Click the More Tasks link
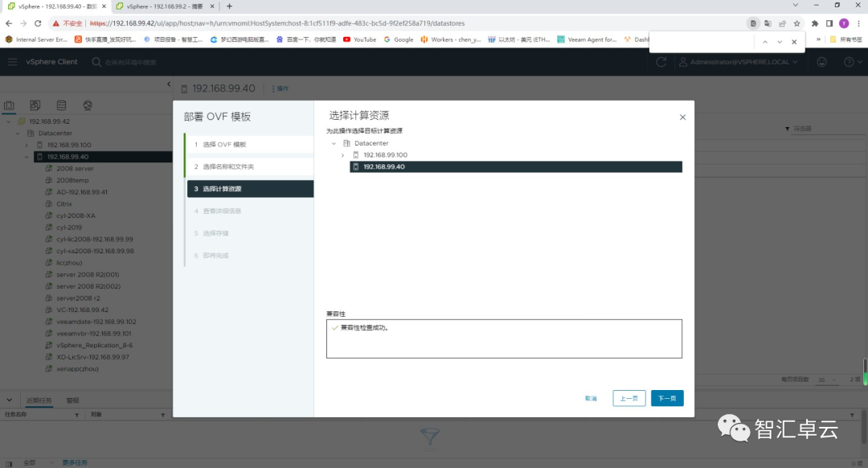This screenshot has width=868, height=468. 75,463
